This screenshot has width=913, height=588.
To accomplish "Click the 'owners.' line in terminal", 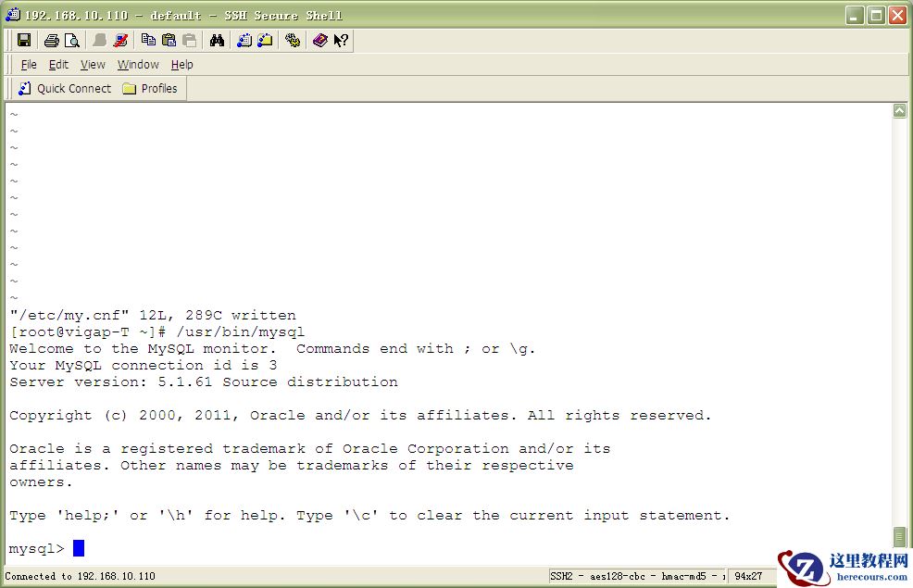I will coord(41,482).
